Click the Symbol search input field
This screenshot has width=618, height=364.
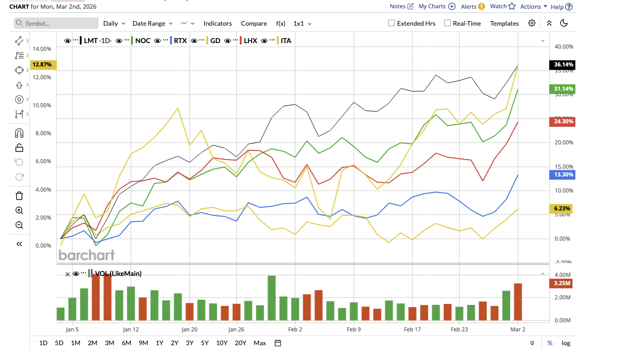[56, 22]
